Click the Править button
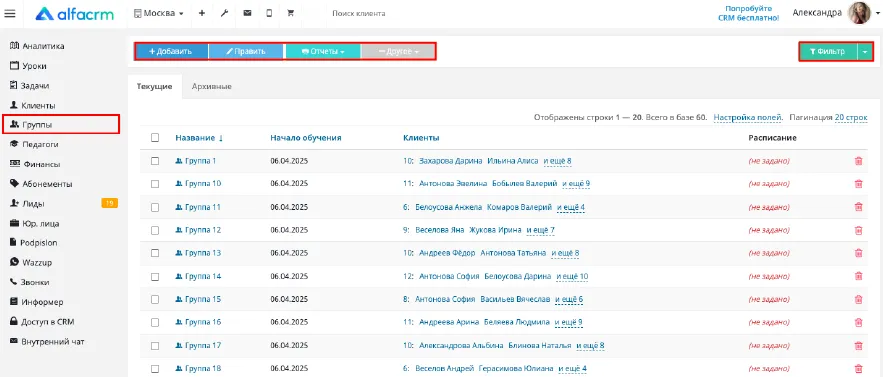The height and width of the screenshot is (377, 883). point(246,51)
